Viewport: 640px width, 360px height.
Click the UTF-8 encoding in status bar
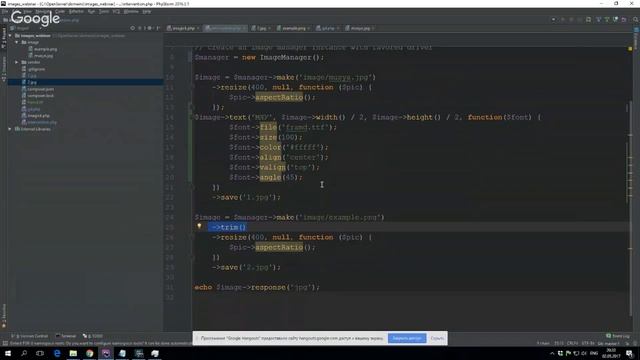587,343
